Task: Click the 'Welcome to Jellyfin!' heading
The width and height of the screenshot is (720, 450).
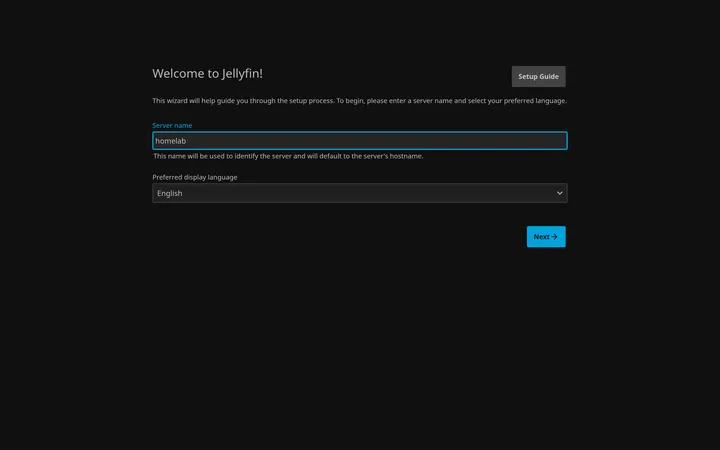Action: (x=208, y=73)
